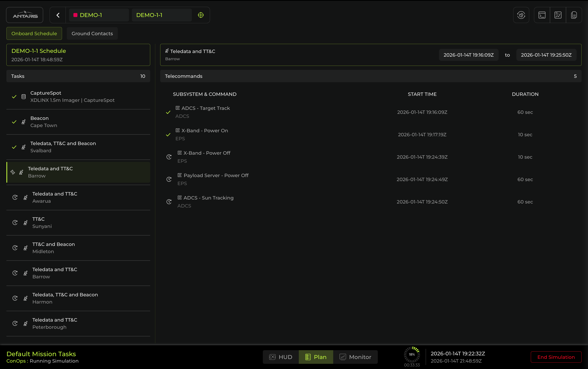Click pending clock icon for Sunyani task
588x369 pixels.
coord(15,223)
